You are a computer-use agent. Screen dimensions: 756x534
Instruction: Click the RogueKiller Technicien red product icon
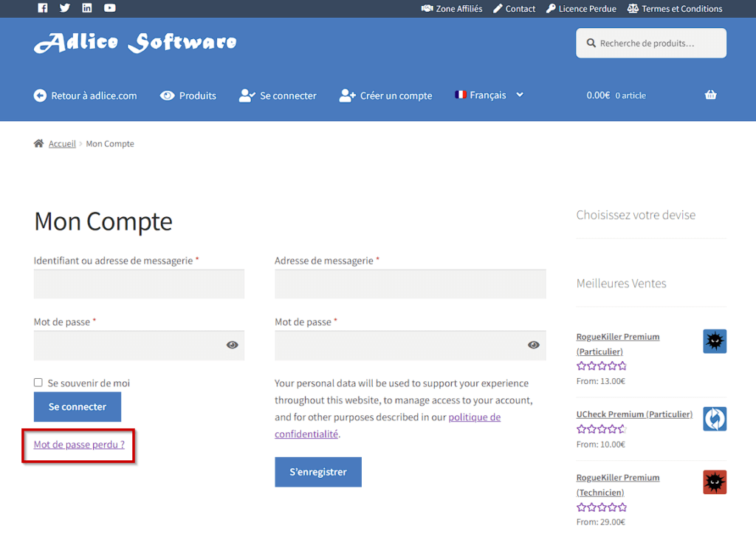click(x=714, y=482)
